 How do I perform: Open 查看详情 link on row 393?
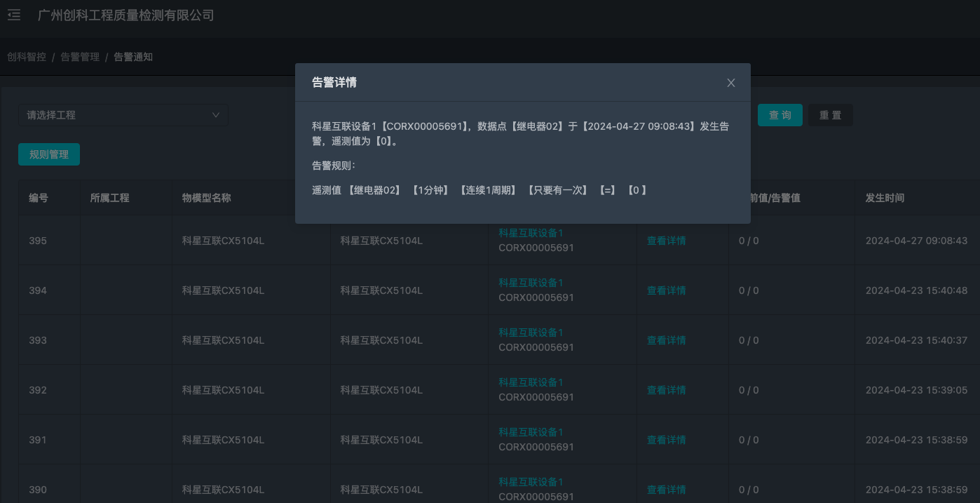pyautogui.click(x=667, y=340)
